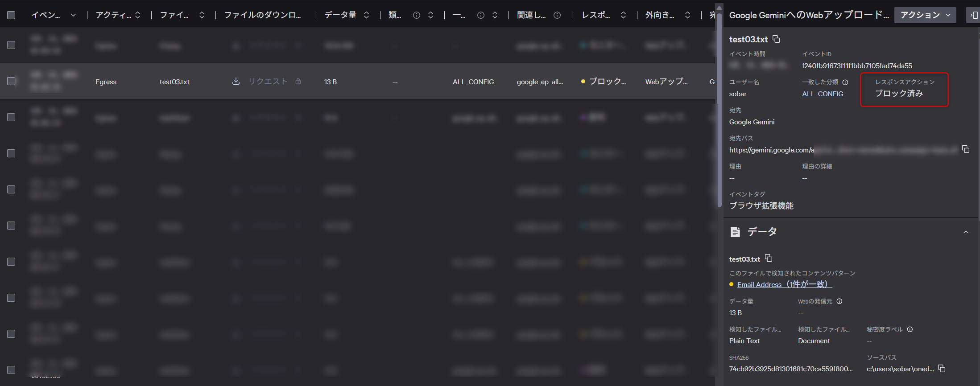The height and width of the screenshot is (386, 980).
Task: Show info for 一致した分類 in details panel
Action: 845,82
